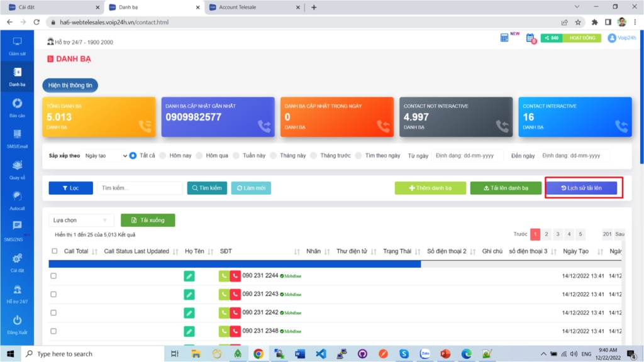Image resolution: width=644 pixels, height=362 pixels.
Task: Select the Tuần này radio filter
Action: [x=236, y=155]
